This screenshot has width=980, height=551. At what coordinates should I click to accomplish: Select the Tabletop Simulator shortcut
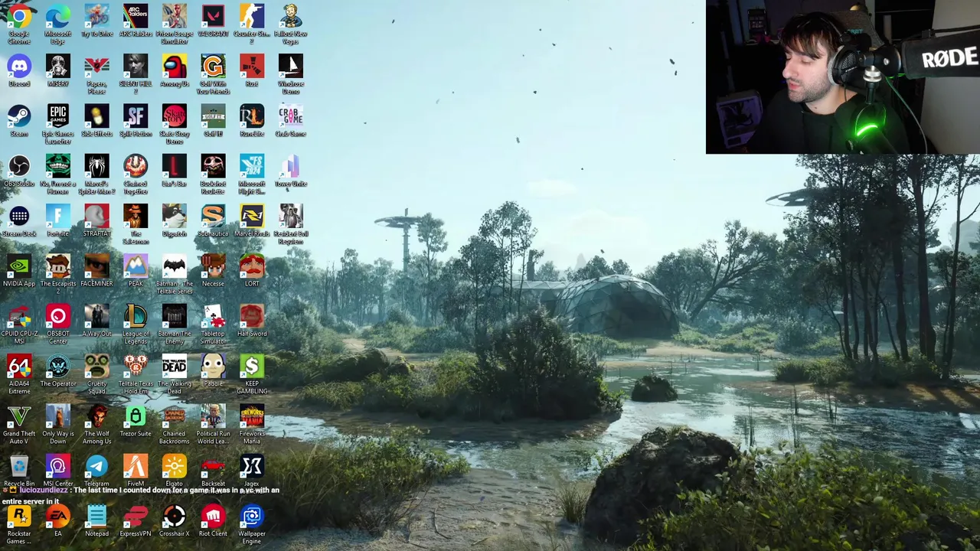coord(213,316)
